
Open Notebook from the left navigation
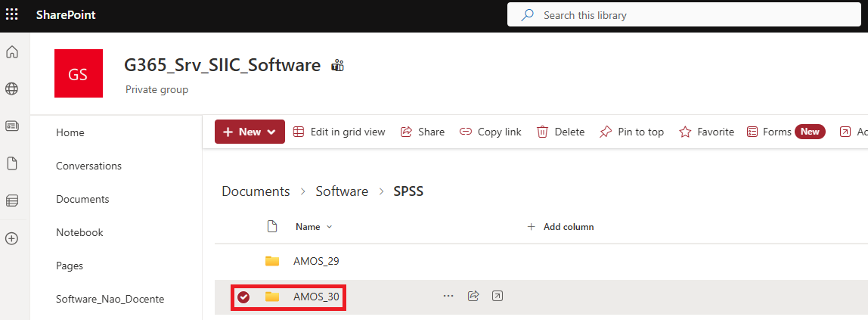[79, 232]
